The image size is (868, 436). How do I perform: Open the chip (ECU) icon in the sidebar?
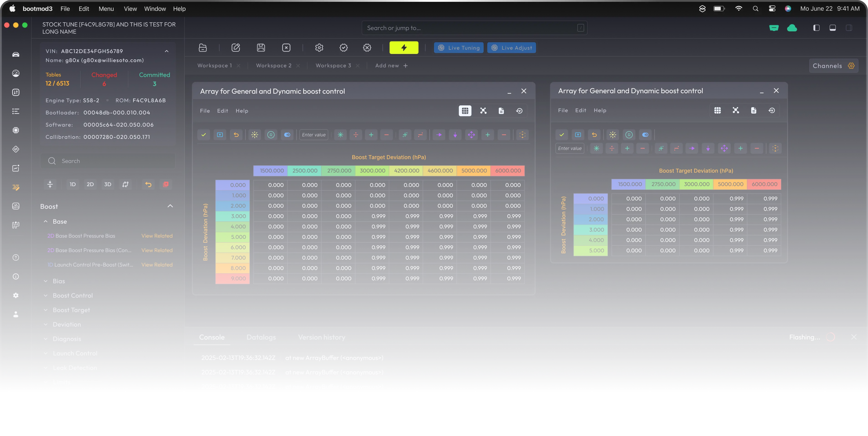click(x=16, y=130)
